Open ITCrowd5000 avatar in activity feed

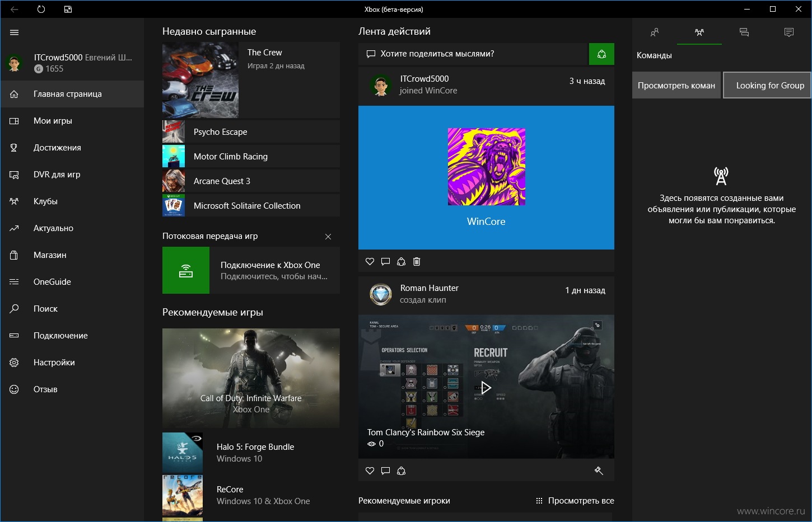(x=381, y=85)
